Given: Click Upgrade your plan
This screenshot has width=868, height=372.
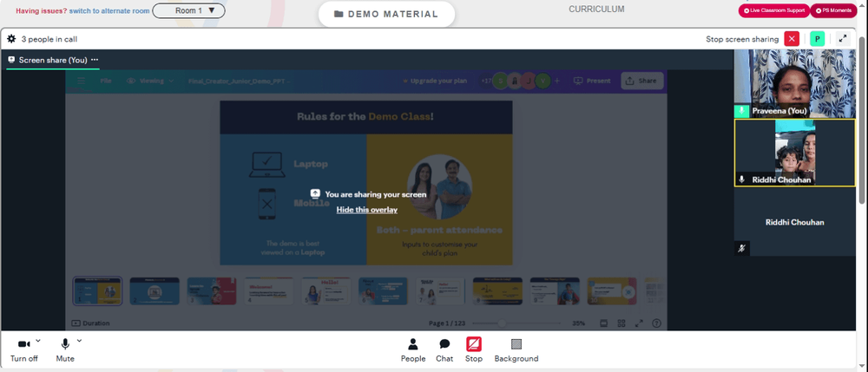Looking at the screenshot, I should 435,81.
